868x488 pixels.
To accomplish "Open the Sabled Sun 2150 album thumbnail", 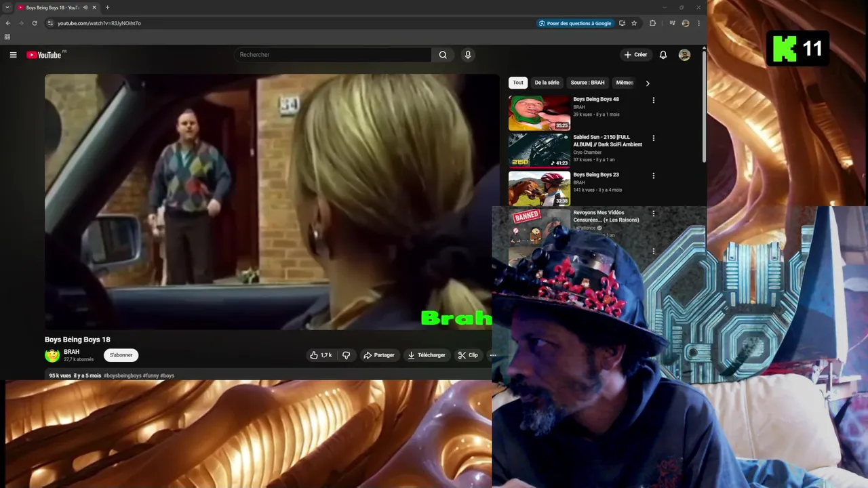I will tap(539, 150).
